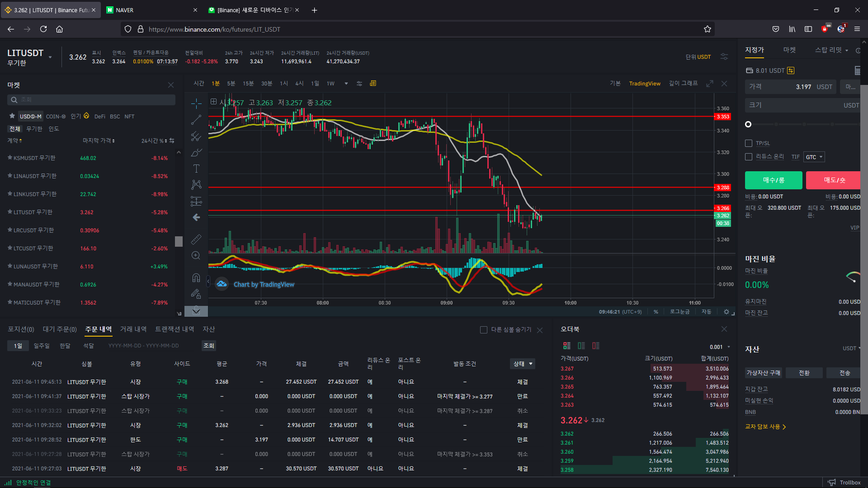This screenshot has height=488, width=868.
Task: Click the ruler measure tool
Action: (x=196, y=239)
